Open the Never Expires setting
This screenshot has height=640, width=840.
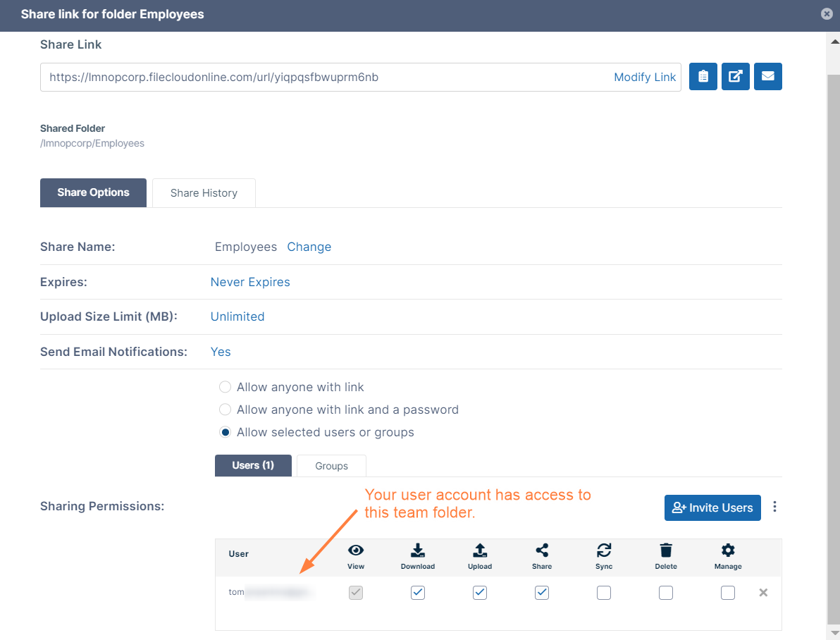pyautogui.click(x=250, y=282)
